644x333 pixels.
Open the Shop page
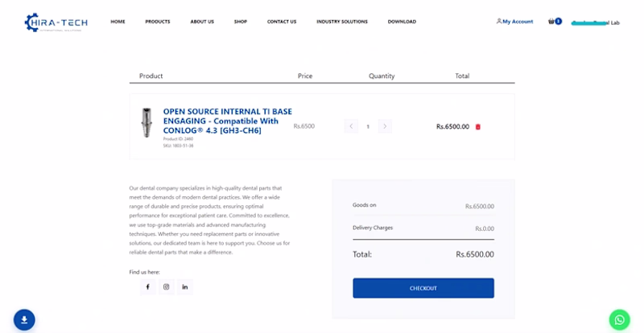pyautogui.click(x=241, y=22)
